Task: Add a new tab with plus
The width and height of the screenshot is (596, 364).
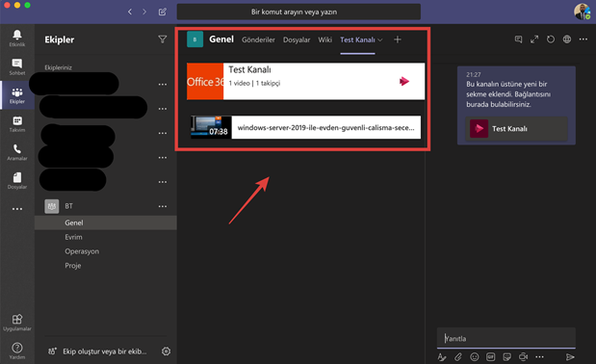Action: 398,39
